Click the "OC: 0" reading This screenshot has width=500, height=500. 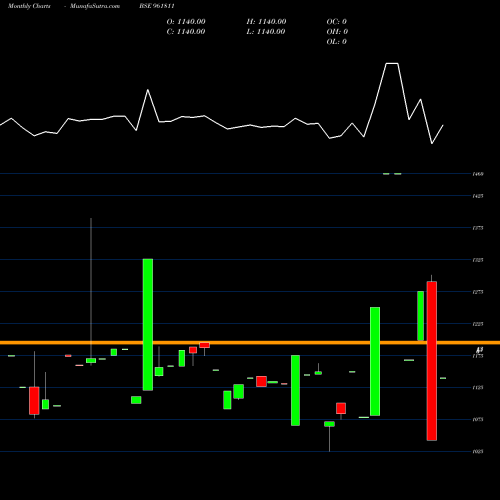[336, 22]
